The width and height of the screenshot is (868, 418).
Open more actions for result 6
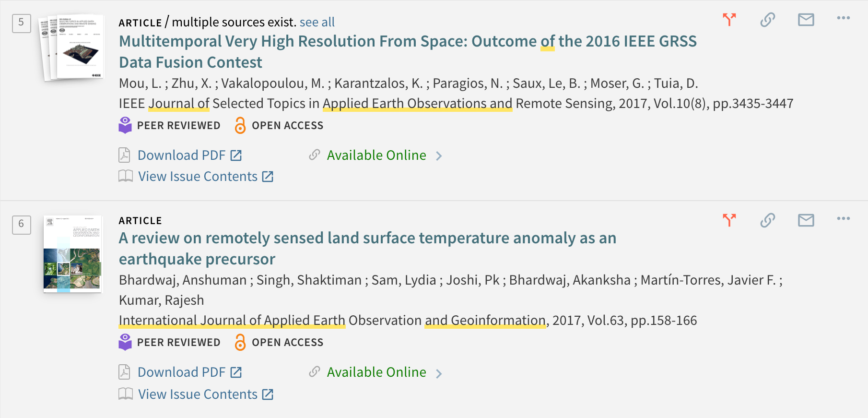(x=843, y=219)
